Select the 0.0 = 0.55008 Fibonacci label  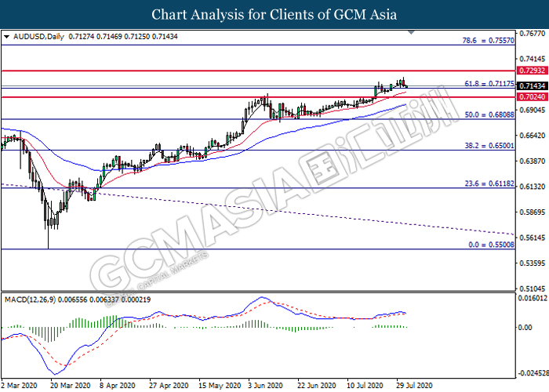(491, 245)
